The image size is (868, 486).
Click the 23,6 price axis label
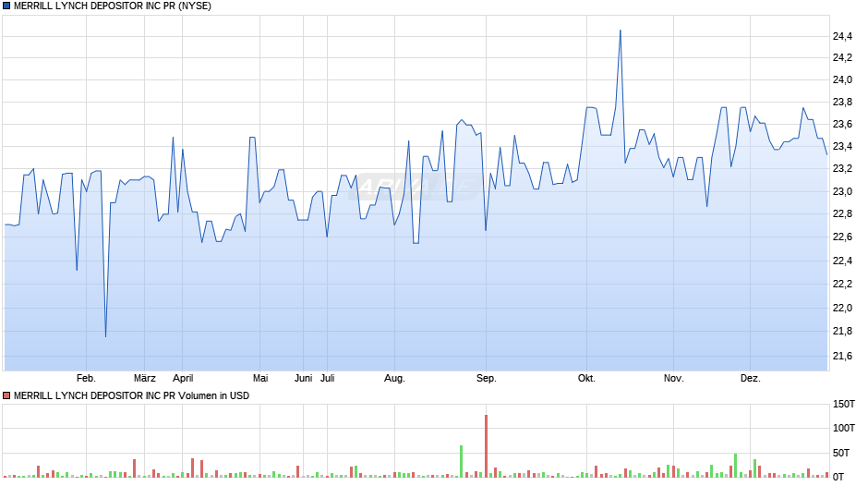pyautogui.click(x=842, y=124)
